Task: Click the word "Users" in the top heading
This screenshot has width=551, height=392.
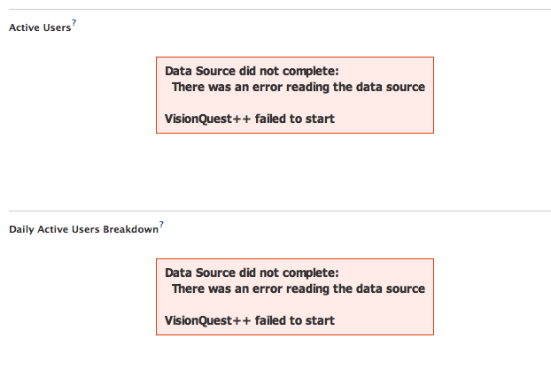Action: (x=58, y=28)
